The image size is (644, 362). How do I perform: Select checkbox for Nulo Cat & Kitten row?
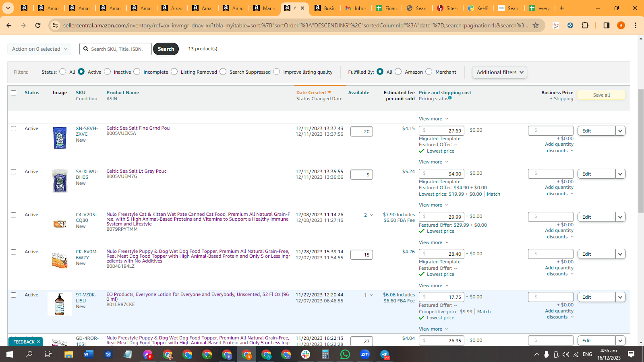[x=13, y=215]
